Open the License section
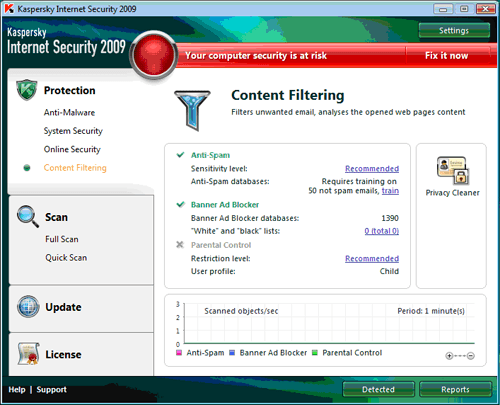 (x=63, y=354)
